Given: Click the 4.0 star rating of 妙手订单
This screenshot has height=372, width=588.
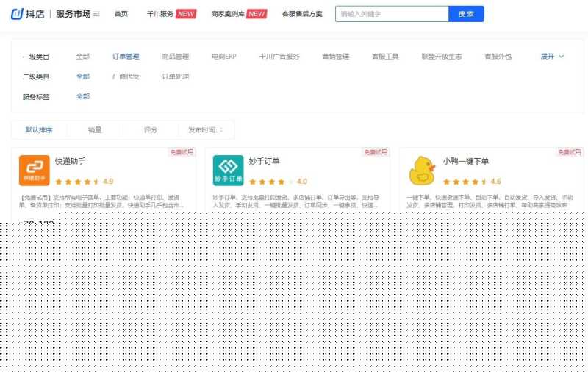Looking at the screenshot, I should coord(279,182).
